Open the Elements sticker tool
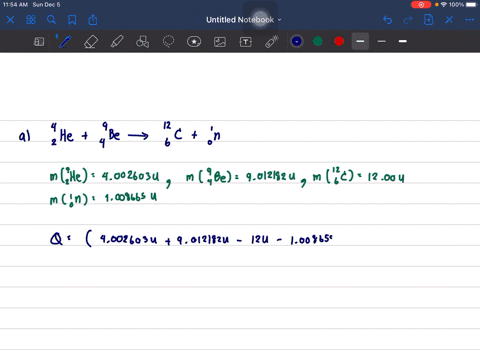Image resolution: width=480 pixels, height=360 pixels. [x=194, y=42]
